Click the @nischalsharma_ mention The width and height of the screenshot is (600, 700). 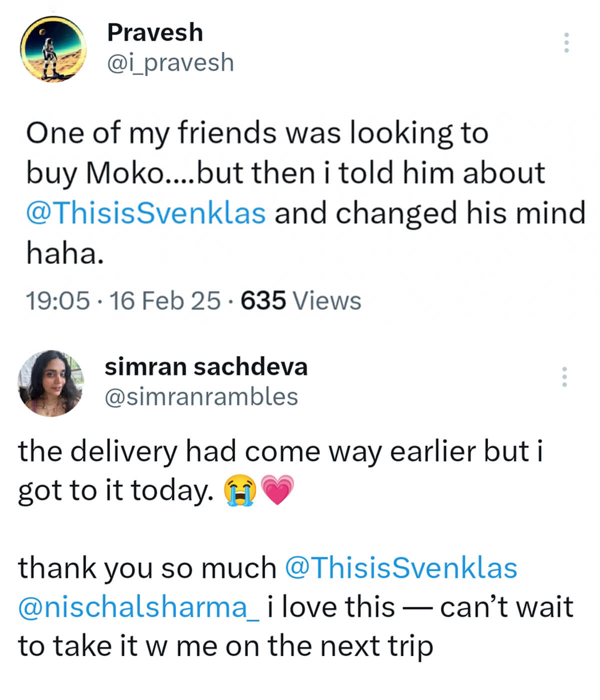click(x=138, y=607)
